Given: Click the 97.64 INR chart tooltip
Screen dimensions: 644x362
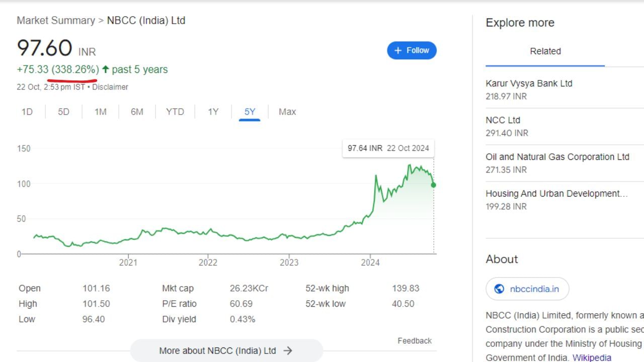Looking at the screenshot, I should click(x=388, y=148).
